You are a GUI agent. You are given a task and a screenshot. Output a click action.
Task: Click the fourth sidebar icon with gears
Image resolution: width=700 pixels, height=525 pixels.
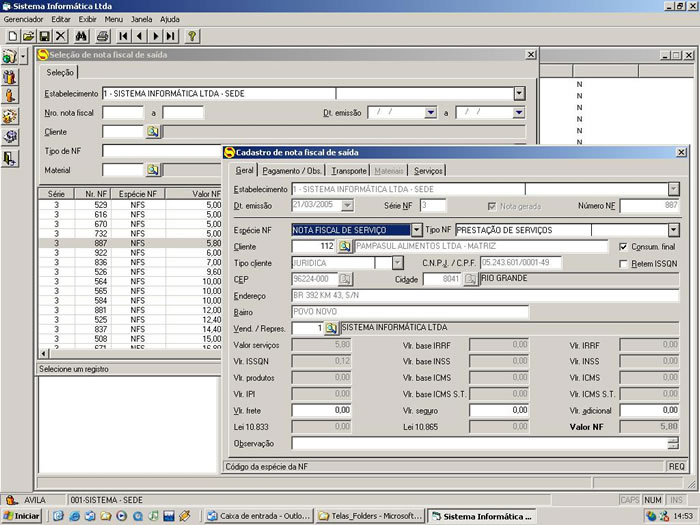tap(10, 117)
